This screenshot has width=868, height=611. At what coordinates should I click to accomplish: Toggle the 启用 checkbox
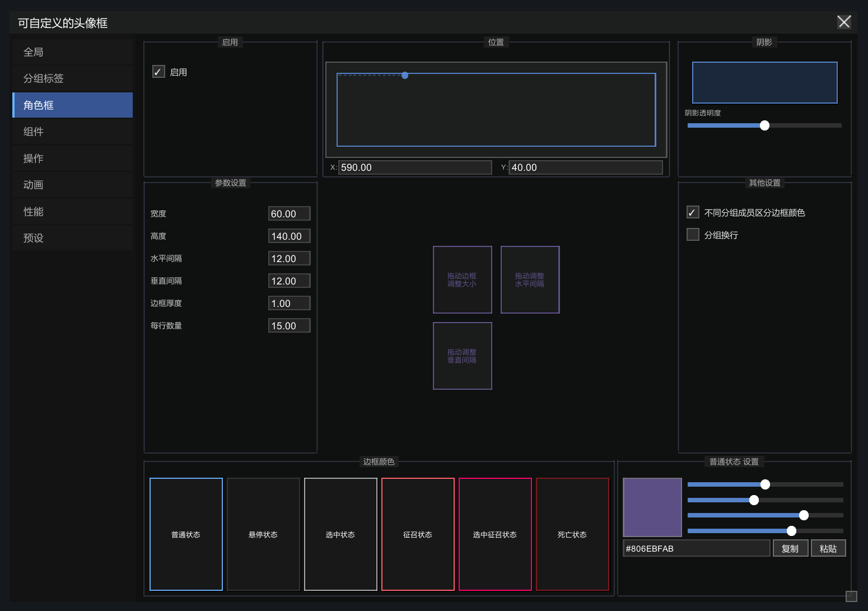[x=158, y=72]
